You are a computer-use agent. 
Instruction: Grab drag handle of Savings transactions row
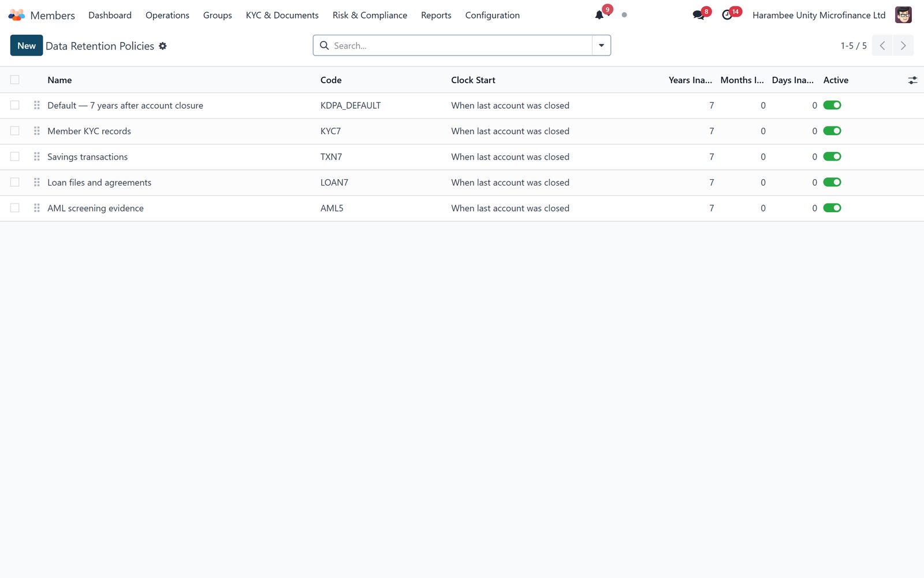point(37,157)
